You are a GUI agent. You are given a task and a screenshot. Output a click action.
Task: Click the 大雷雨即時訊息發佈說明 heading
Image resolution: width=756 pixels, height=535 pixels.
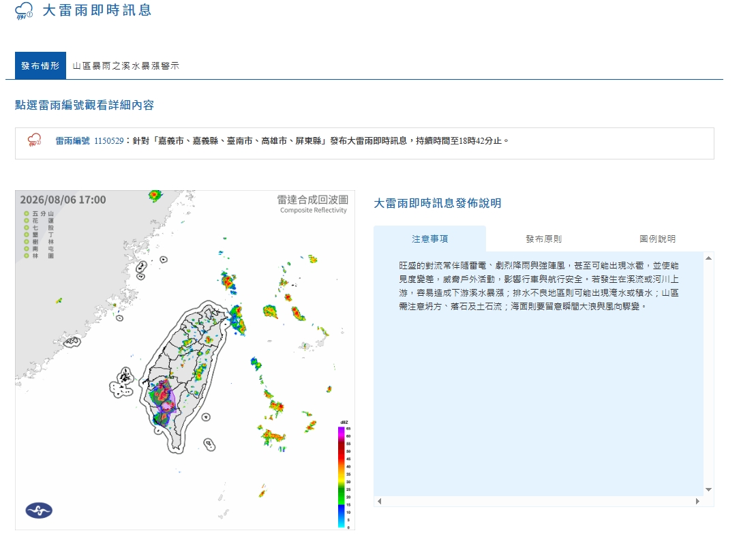click(437, 203)
